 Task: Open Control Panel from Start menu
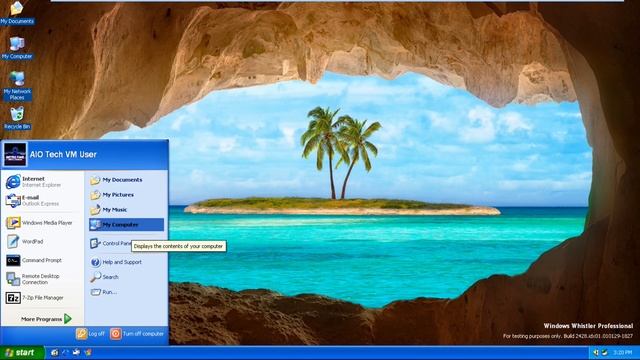coord(110,243)
